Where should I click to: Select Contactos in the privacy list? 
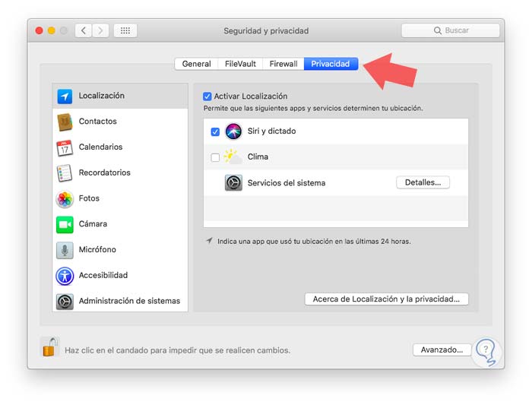(x=120, y=122)
